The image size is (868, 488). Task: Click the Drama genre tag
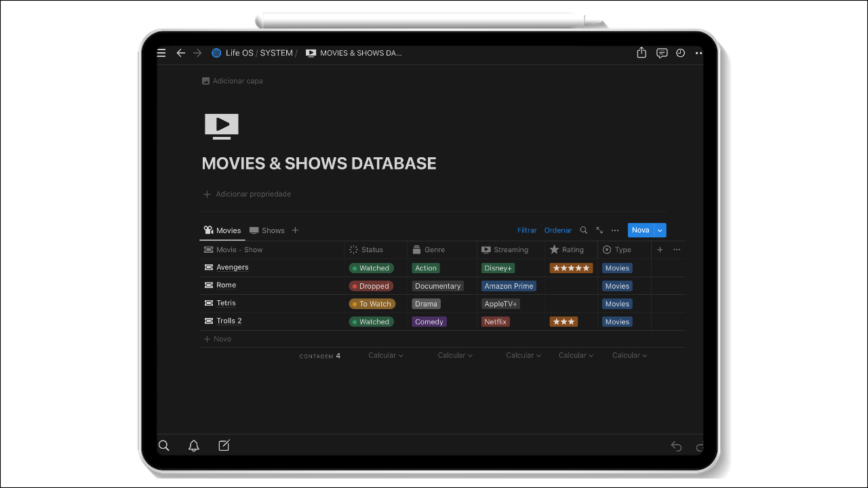427,304
